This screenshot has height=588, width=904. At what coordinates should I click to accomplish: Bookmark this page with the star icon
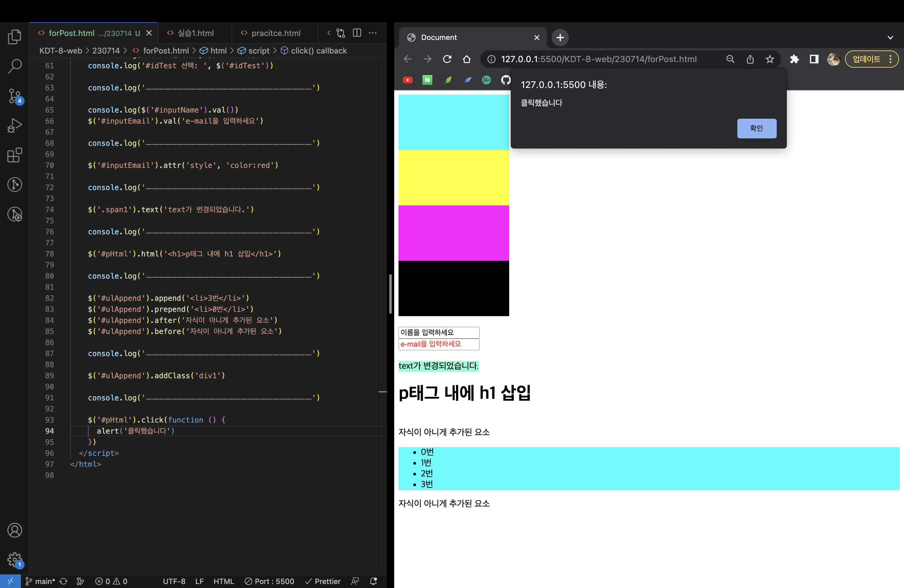coord(770,59)
